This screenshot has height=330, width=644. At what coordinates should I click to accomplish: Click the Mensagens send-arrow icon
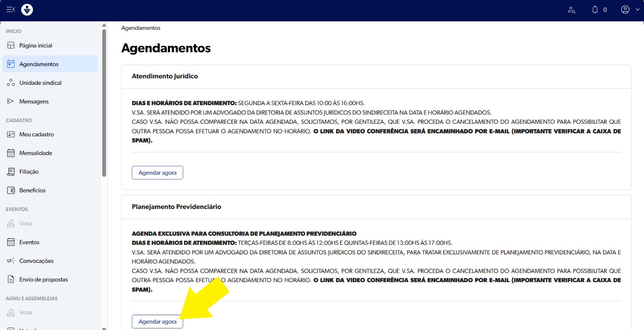pyautogui.click(x=11, y=101)
